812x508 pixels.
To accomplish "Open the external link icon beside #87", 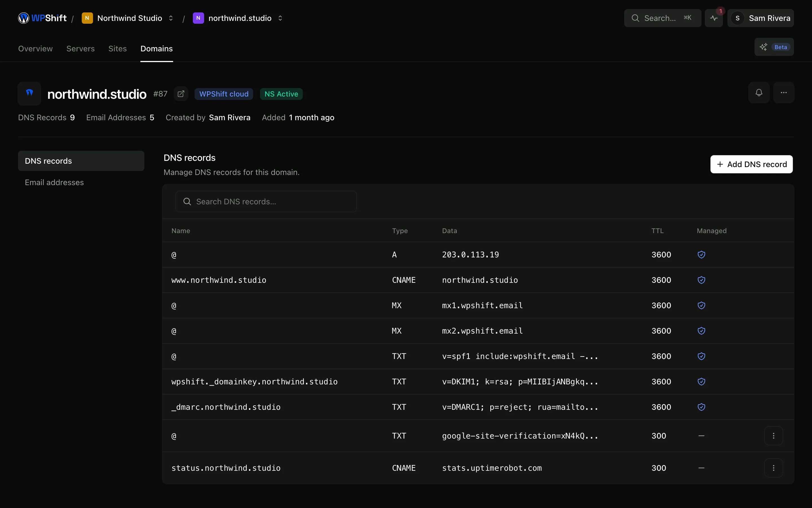I will (181, 94).
